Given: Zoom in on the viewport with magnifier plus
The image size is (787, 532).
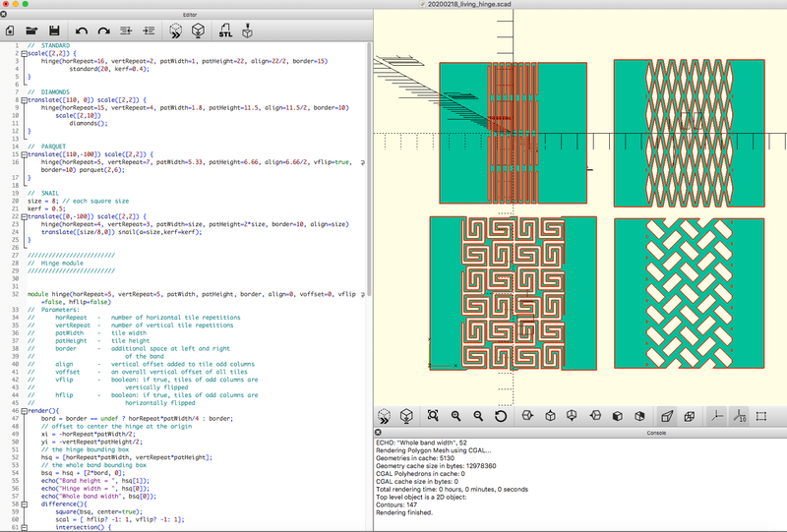Looking at the screenshot, I should click(457, 417).
